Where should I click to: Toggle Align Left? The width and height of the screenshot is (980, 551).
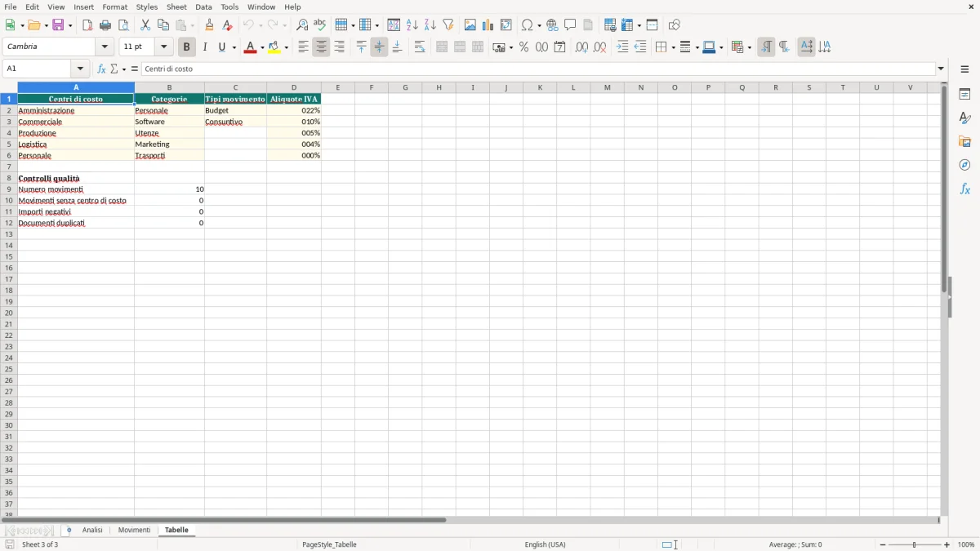pyautogui.click(x=303, y=47)
